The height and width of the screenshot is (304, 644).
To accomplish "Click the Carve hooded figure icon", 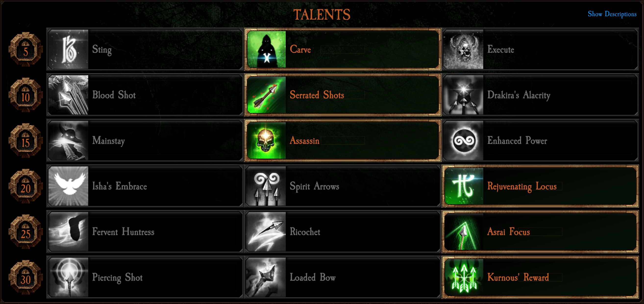I will 266,49.
